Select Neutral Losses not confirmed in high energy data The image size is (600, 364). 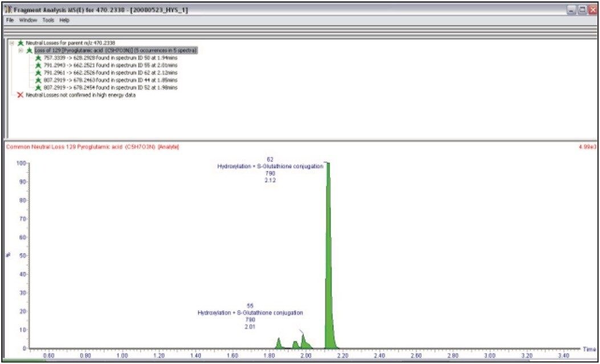(80, 95)
